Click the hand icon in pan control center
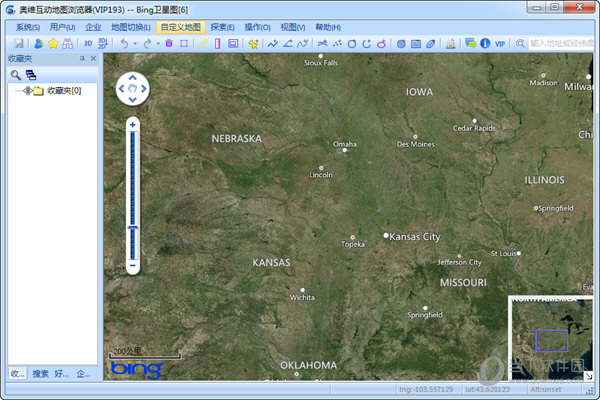 click(x=132, y=89)
